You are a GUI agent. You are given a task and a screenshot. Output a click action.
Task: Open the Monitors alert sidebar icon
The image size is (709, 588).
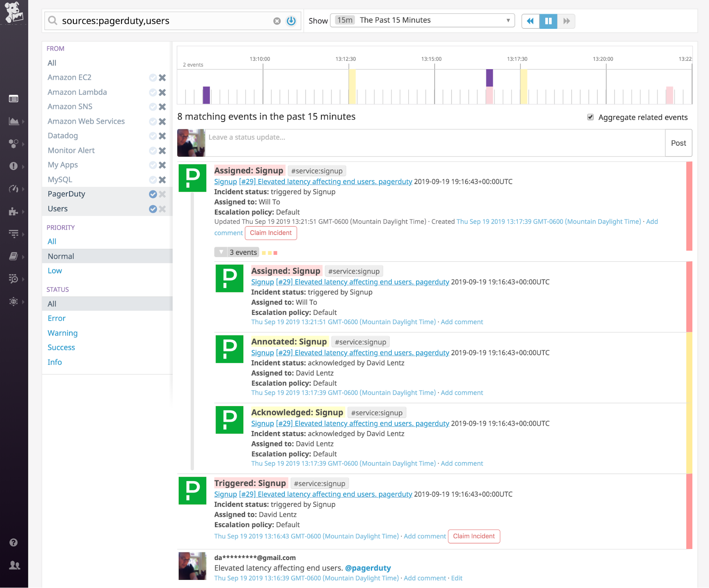[13, 166]
